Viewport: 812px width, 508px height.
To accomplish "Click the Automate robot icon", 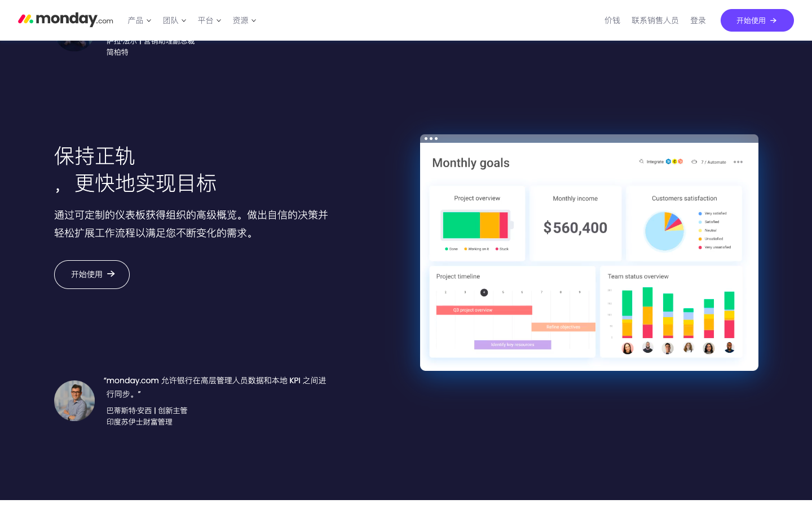I will tap(694, 162).
